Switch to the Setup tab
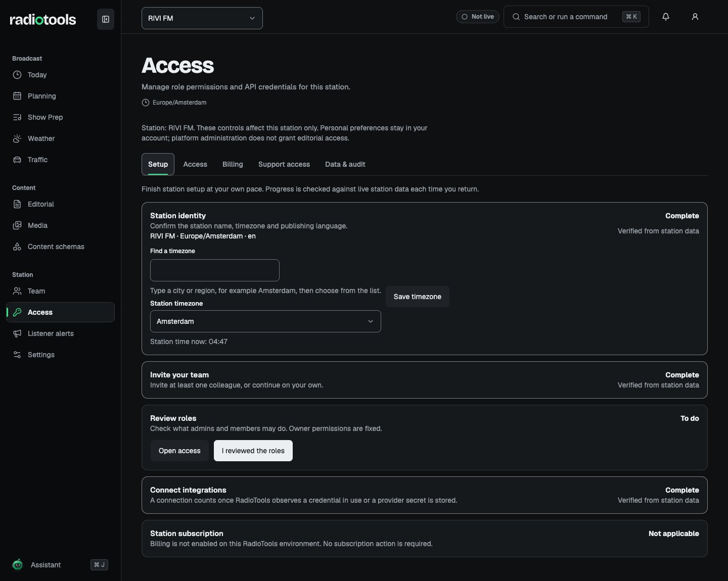Screen dimensions: 728x581 (158, 164)
